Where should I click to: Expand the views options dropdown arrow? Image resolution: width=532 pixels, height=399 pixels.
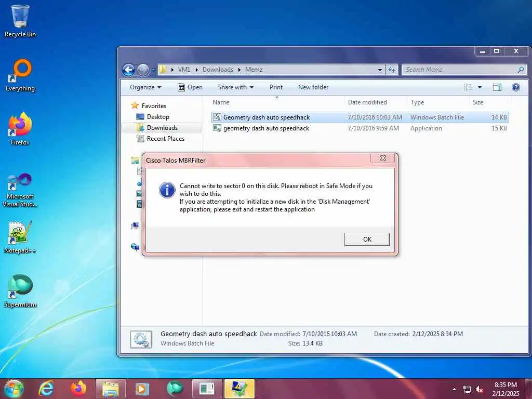[480, 87]
